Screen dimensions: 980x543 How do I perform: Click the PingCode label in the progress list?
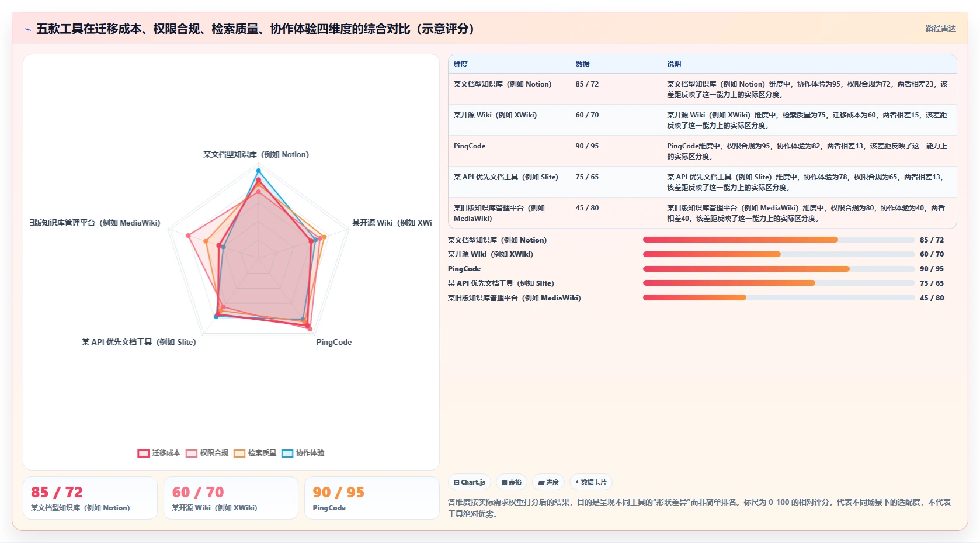pos(464,269)
